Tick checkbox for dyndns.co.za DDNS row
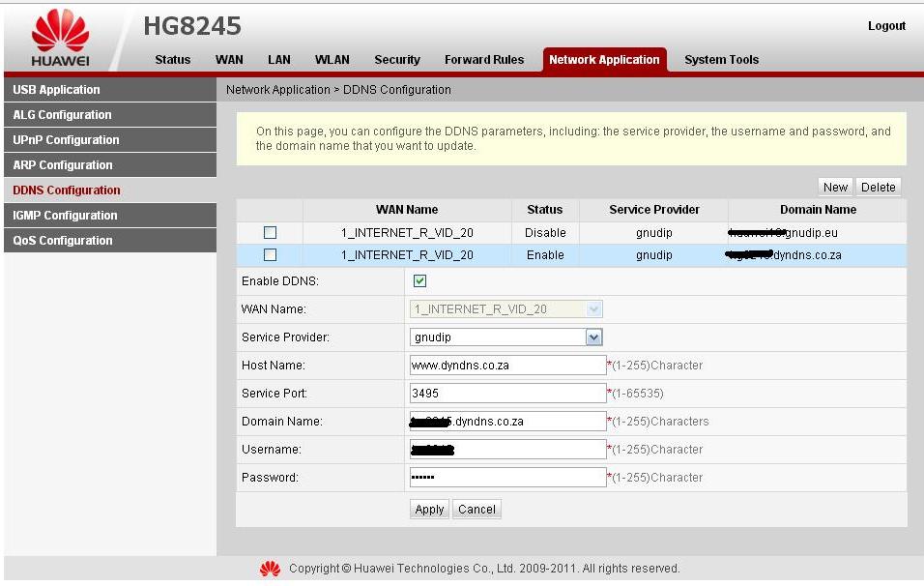 pyautogui.click(x=270, y=255)
